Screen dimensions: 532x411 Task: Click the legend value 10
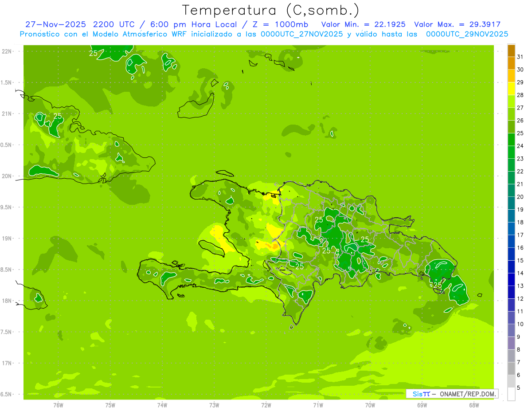[x=520, y=324]
